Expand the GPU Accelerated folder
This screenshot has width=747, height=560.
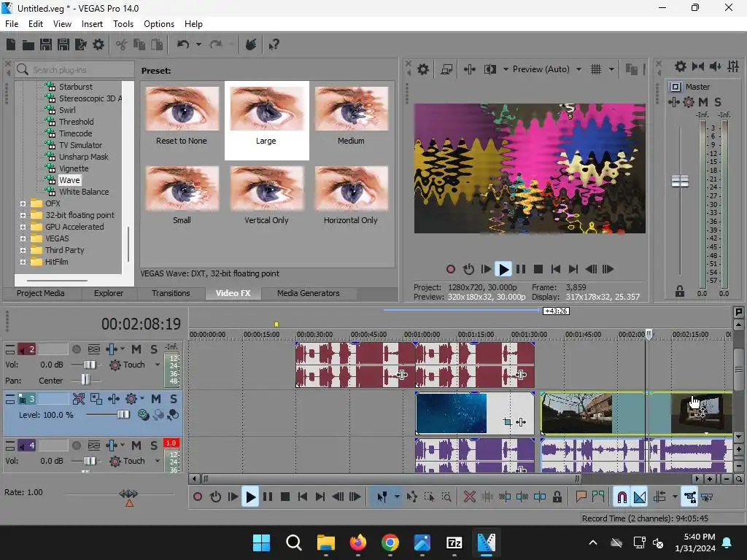[x=23, y=227]
